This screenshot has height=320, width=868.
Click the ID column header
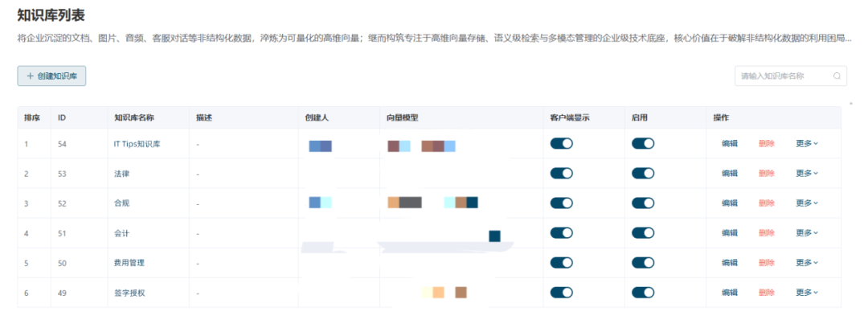62,117
